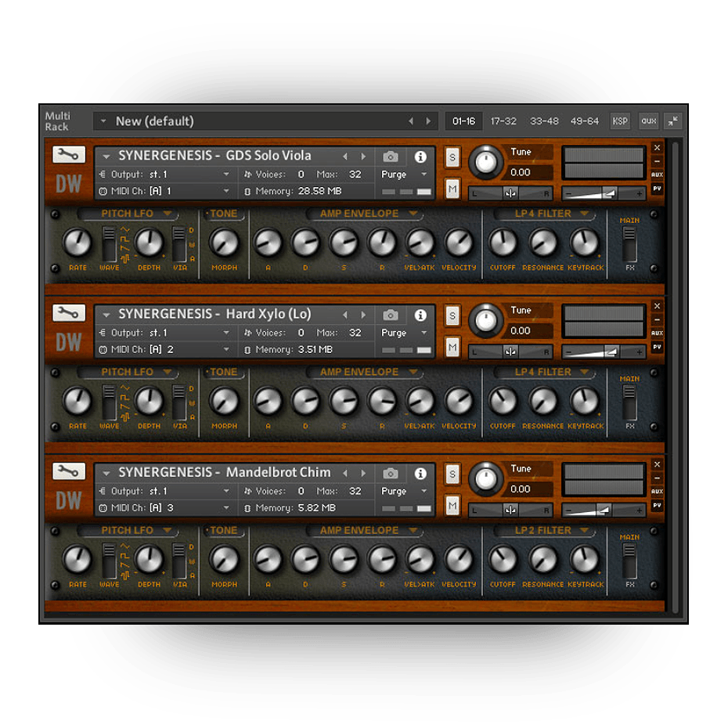Center the pan control of GDS Solo Viola

pos(510,193)
